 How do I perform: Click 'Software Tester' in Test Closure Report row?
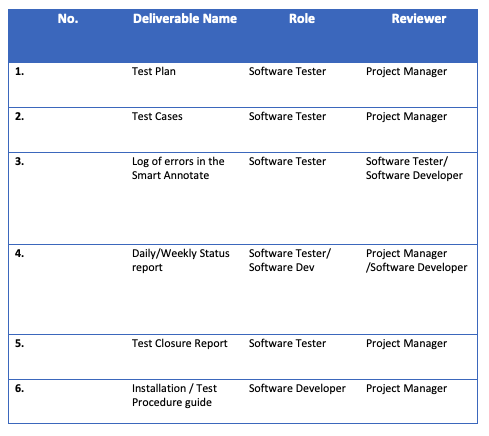287,343
